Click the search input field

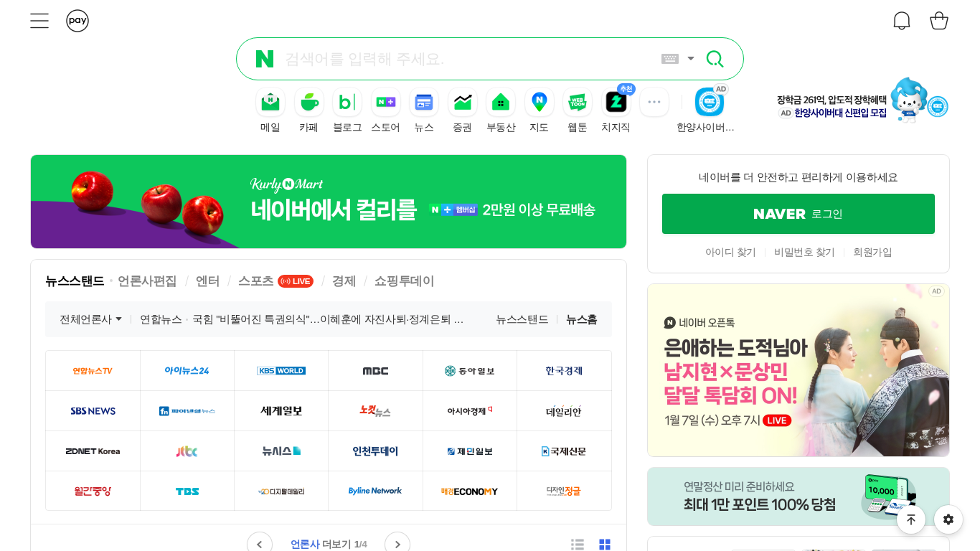click(466, 58)
